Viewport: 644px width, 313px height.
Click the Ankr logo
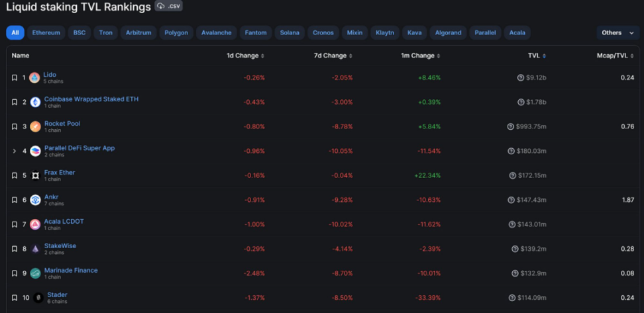click(x=35, y=200)
